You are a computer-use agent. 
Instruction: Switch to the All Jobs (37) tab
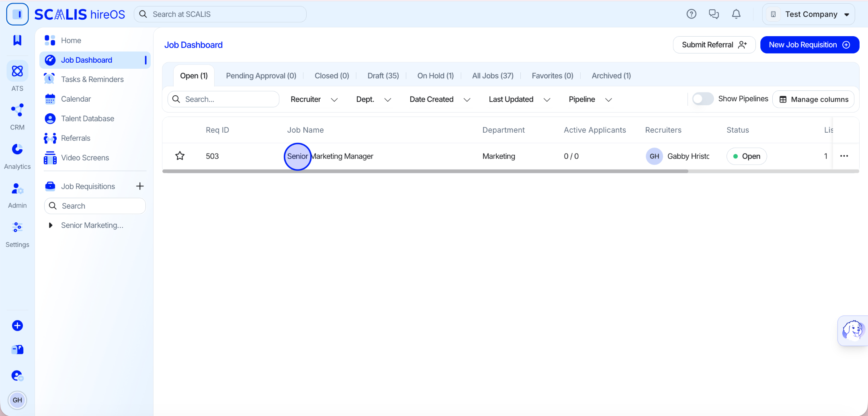pyautogui.click(x=493, y=76)
